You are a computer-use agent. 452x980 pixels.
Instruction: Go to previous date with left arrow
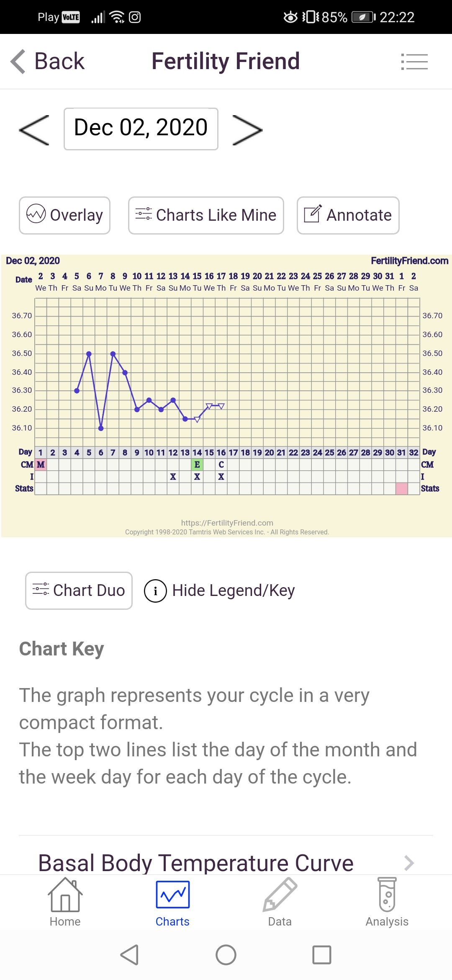(34, 130)
